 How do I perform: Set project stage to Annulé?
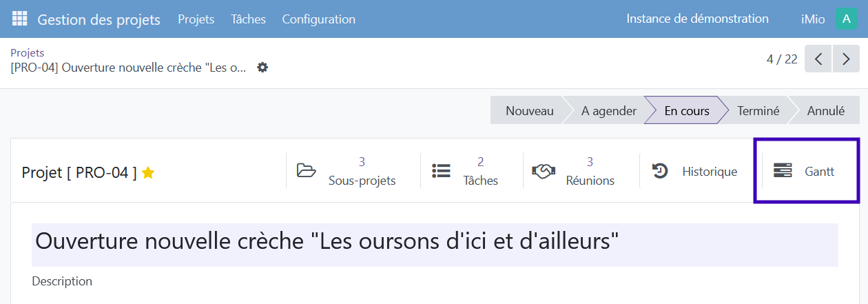(x=825, y=110)
